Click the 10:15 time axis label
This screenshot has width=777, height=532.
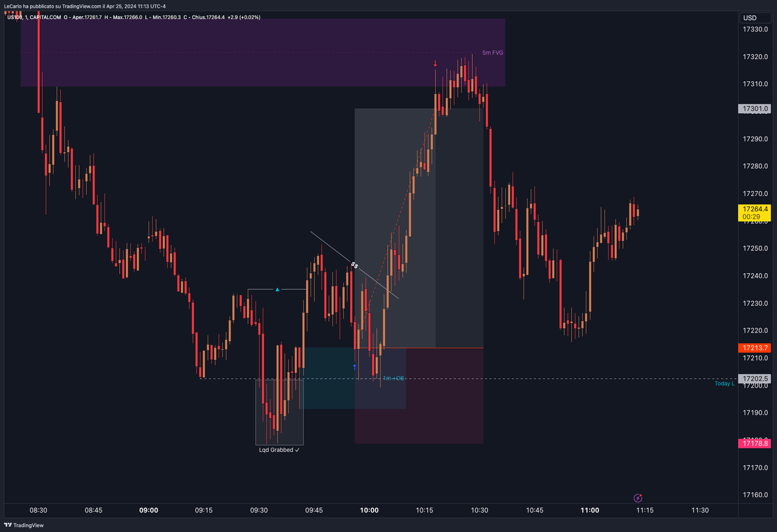pyautogui.click(x=424, y=510)
